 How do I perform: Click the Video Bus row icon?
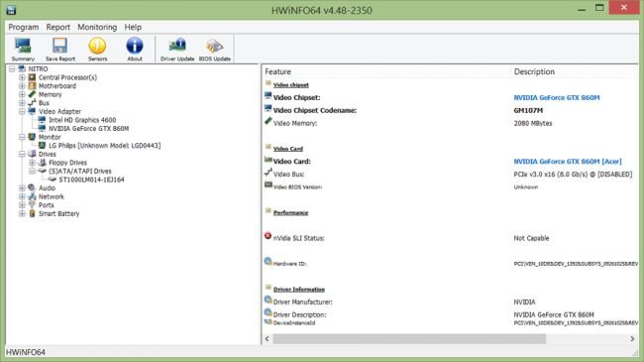268,173
